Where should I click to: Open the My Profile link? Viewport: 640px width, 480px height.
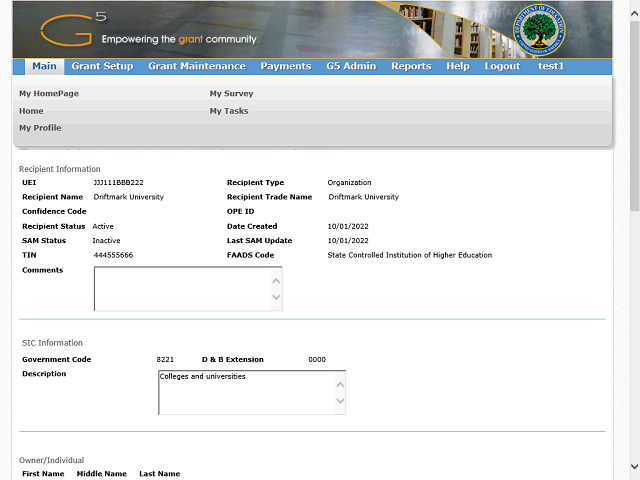click(40, 128)
